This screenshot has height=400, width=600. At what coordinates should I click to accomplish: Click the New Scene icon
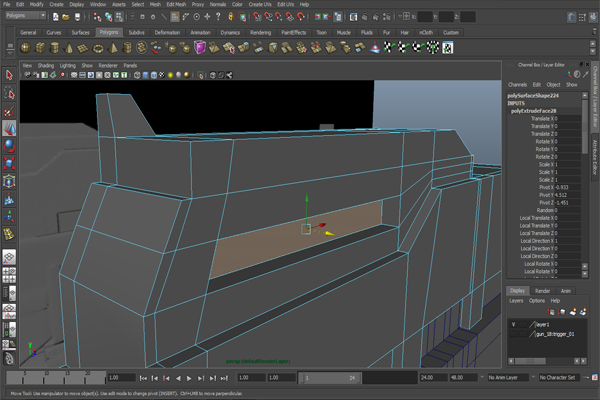coord(56,16)
